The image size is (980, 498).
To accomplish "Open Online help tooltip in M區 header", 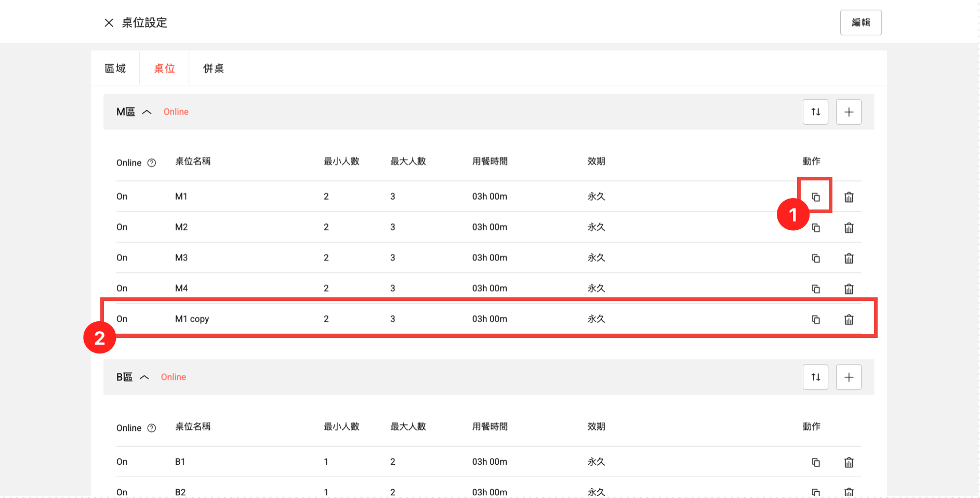I will click(152, 163).
